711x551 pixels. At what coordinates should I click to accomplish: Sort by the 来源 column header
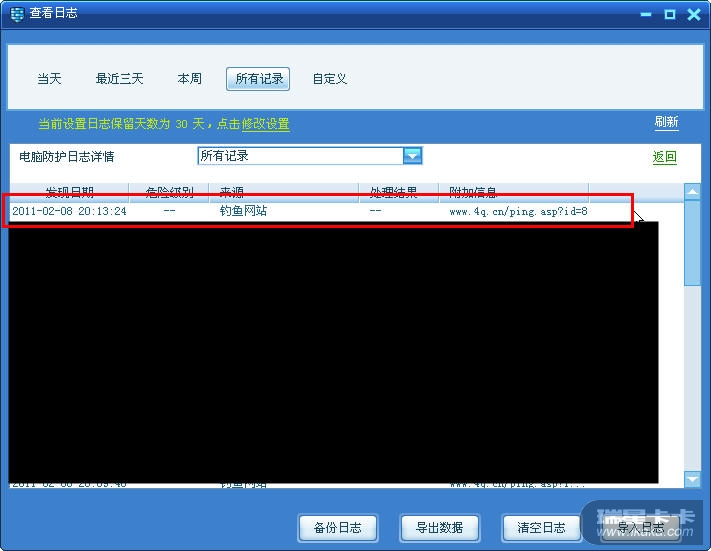[284, 193]
